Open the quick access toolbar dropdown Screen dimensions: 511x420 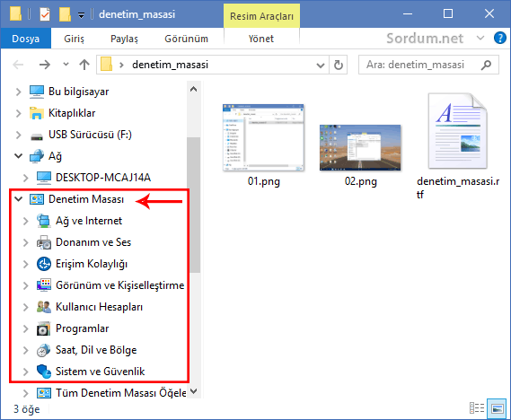(x=82, y=15)
